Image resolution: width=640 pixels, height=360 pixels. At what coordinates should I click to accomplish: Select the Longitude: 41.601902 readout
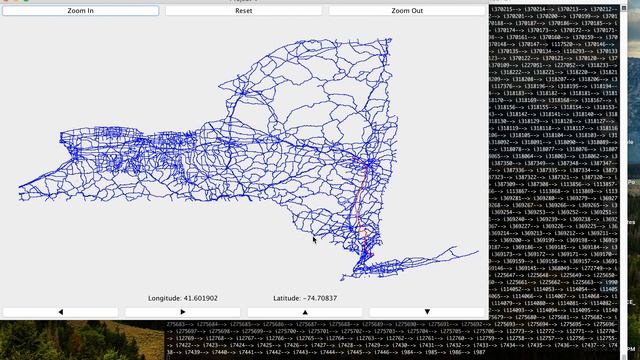183,298
